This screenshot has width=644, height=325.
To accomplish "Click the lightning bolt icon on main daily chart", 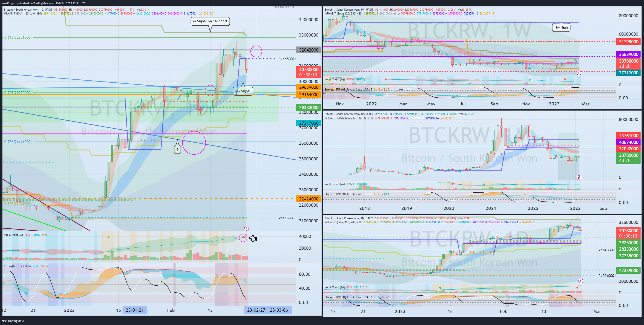I will point(246,228).
